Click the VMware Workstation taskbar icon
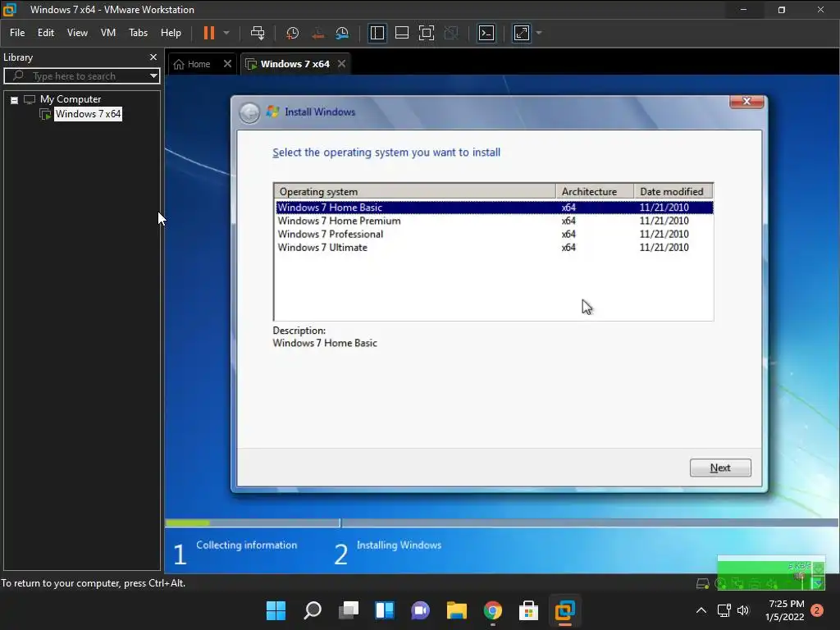The image size is (840, 630). [564, 610]
